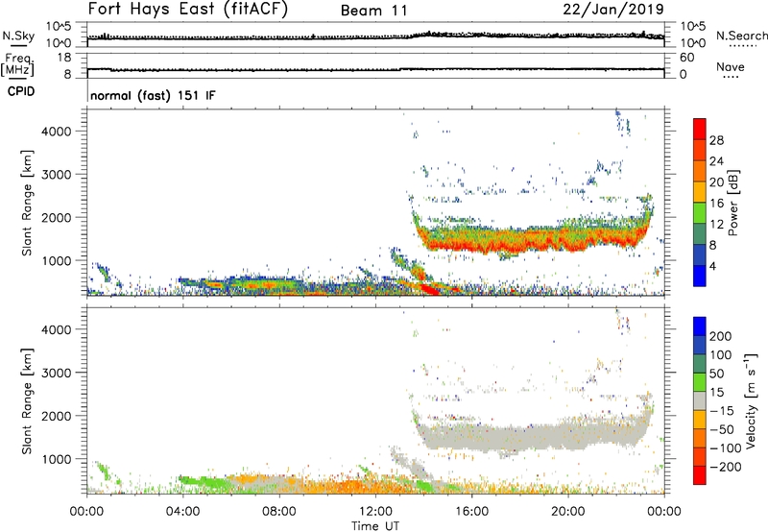Image resolution: width=768 pixels, height=532 pixels.
Task: Click the "50" label on Velocity color bar
Action: [716, 374]
